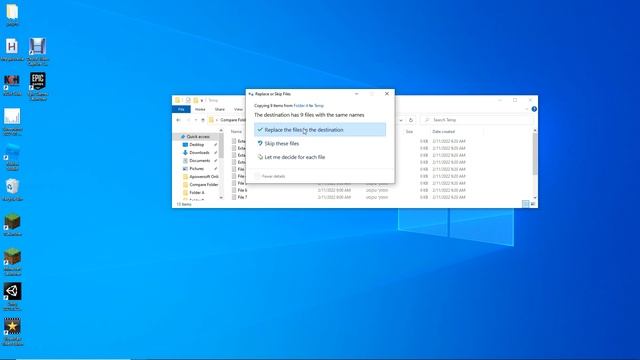Switch to details view layout icon
This screenshot has width=640, height=360.
(x=526, y=204)
